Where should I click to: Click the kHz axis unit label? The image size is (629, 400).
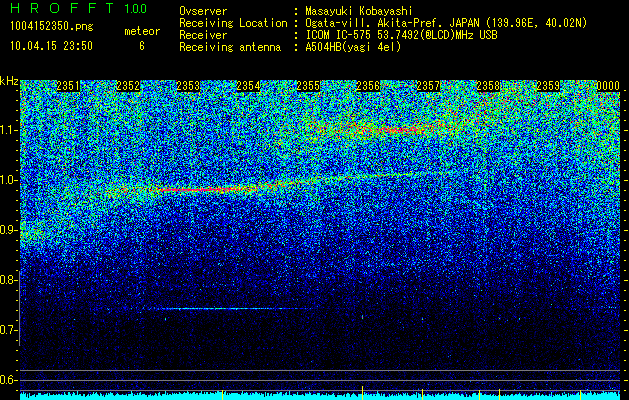tap(9, 82)
